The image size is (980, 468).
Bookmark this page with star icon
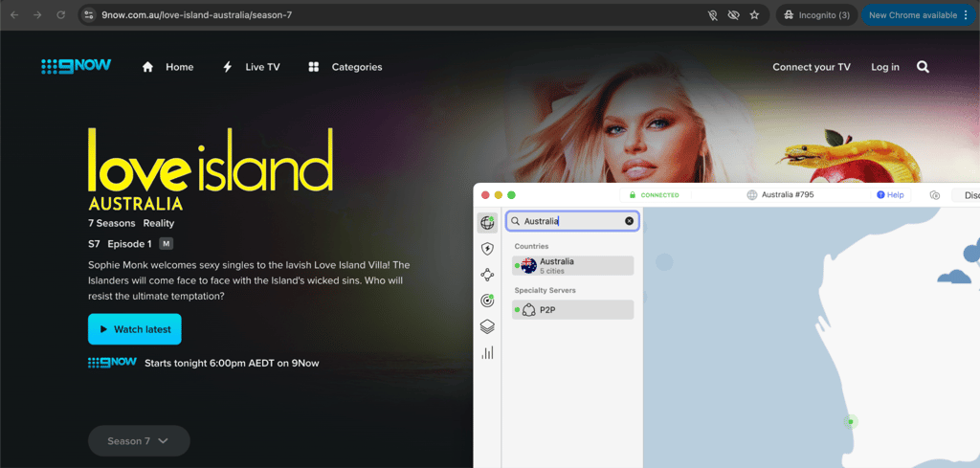click(x=754, y=15)
